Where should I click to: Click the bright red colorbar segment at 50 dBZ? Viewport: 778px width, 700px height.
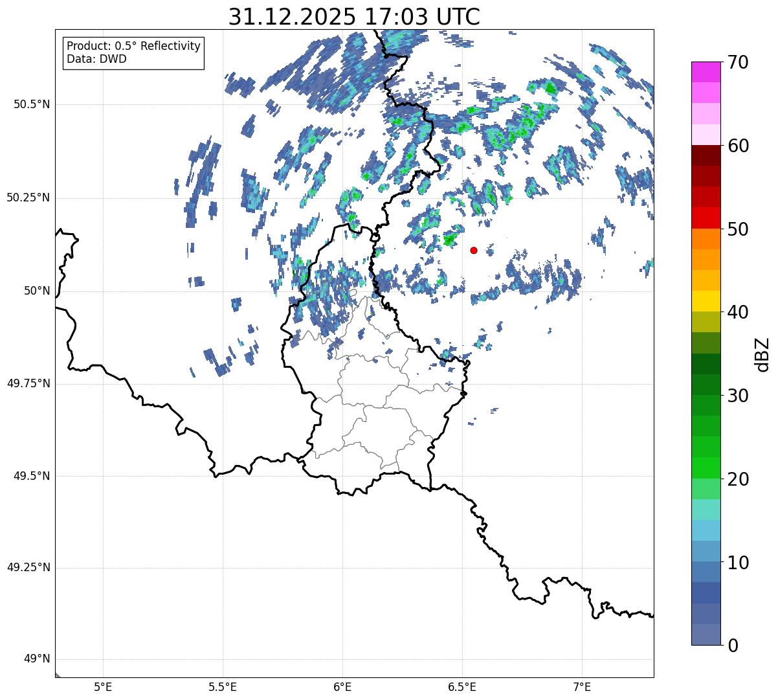pyautogui.click(x=706, y=218)
